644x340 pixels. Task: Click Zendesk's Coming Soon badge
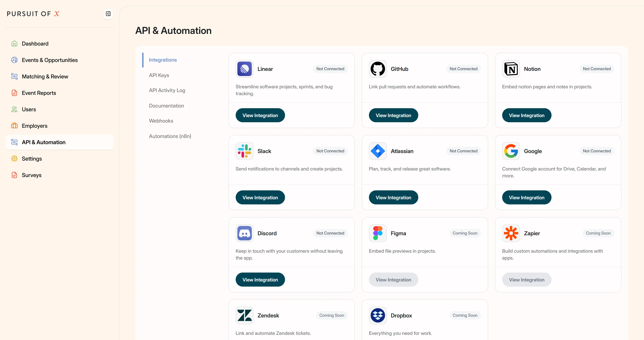[x=332, y=315]
